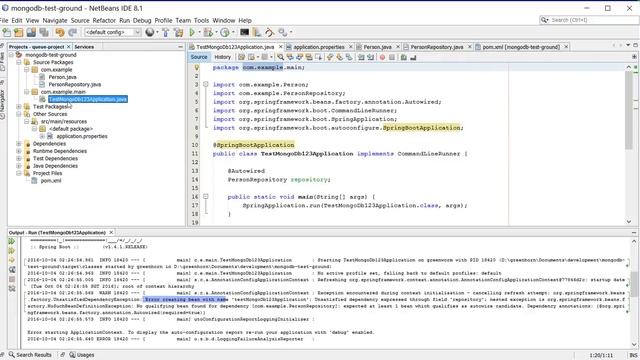Close the Output Run tab
This screenshot has height=360, width=640.
(x=111, y=232)
